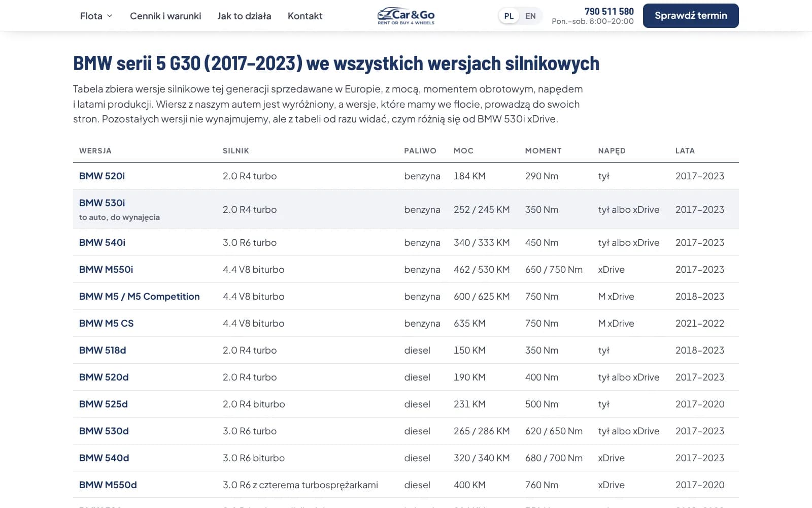Click the LATA column header
This screenshot has width=812, height=508.
pos(685,151)
